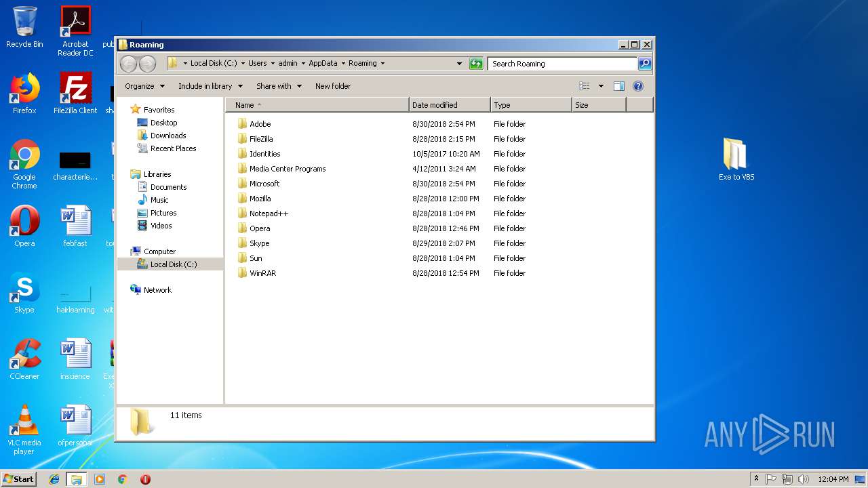Select the Skype folder icon
The width and height of the screenshot is (868, 488).
pos(243,243)
